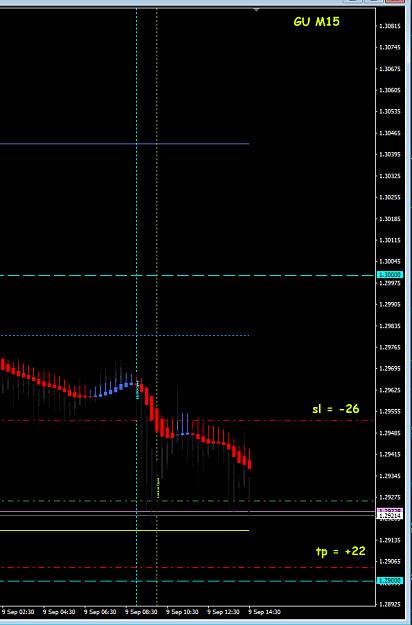Screen dimensions: 412x625
Task: Click price axis value 1.28925
Action: click(390, 605)
